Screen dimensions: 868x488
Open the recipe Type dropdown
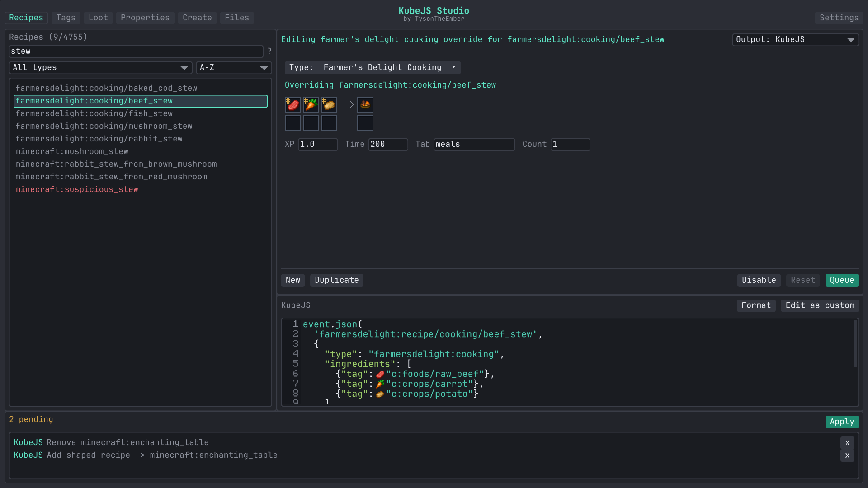coord(373,68)
